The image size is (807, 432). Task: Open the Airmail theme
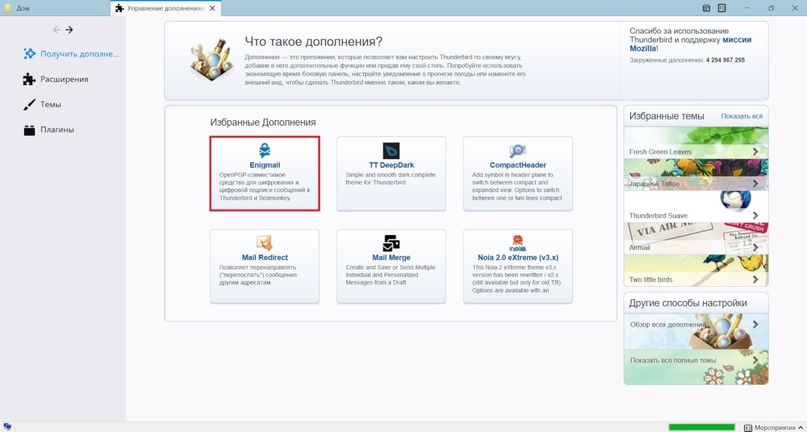(x=696, y=238)
